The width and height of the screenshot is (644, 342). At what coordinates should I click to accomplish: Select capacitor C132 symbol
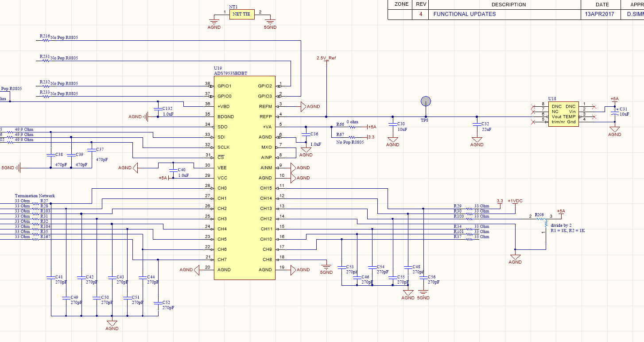(158, 109)
